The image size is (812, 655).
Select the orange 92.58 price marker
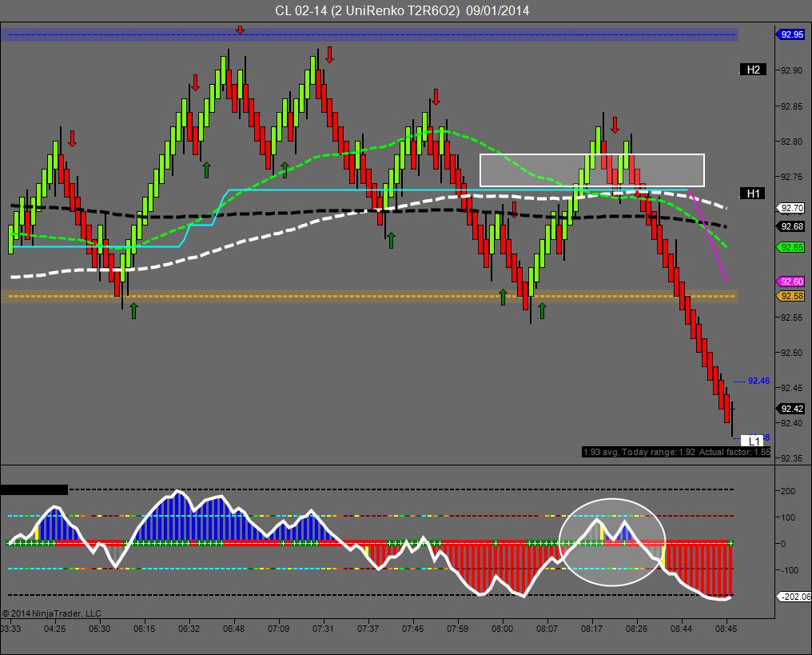coord(790,296)
